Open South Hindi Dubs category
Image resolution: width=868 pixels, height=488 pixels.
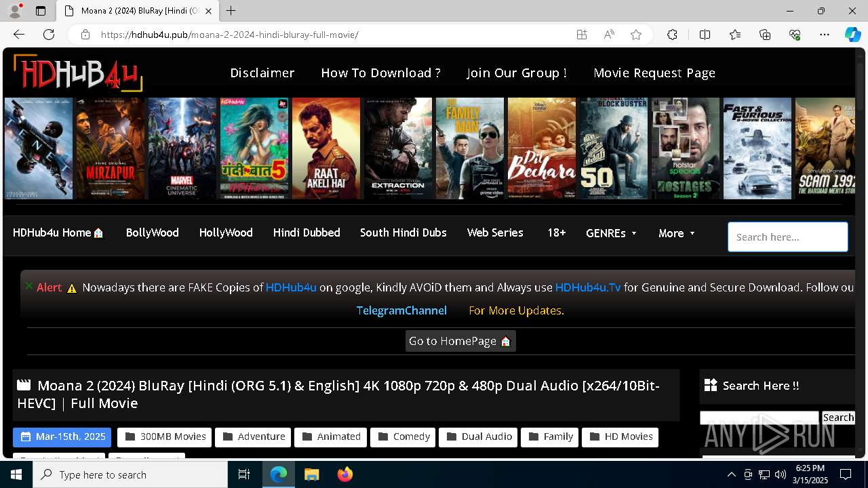403,232
